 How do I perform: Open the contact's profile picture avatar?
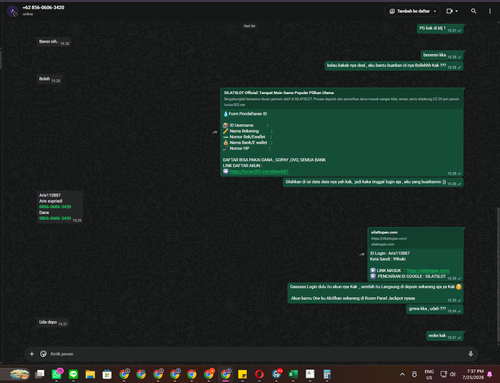pyautogui.click(x=13, y=11)
